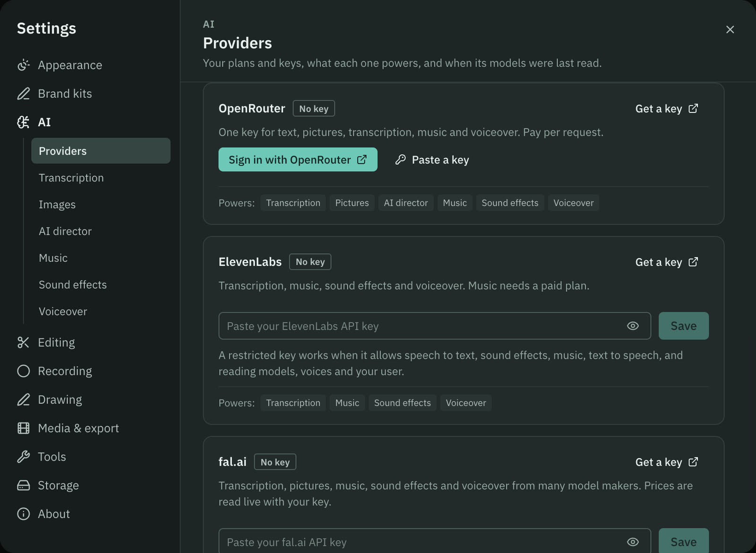
Task: Click ElevenLabs Transcription power chip
Action: tap(293, 403)
